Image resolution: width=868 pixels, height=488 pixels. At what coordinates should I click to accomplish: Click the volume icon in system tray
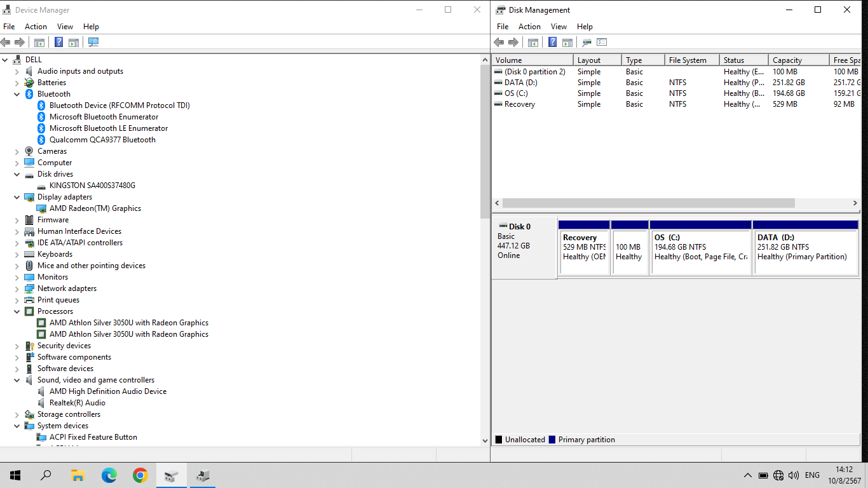[794, 475]
